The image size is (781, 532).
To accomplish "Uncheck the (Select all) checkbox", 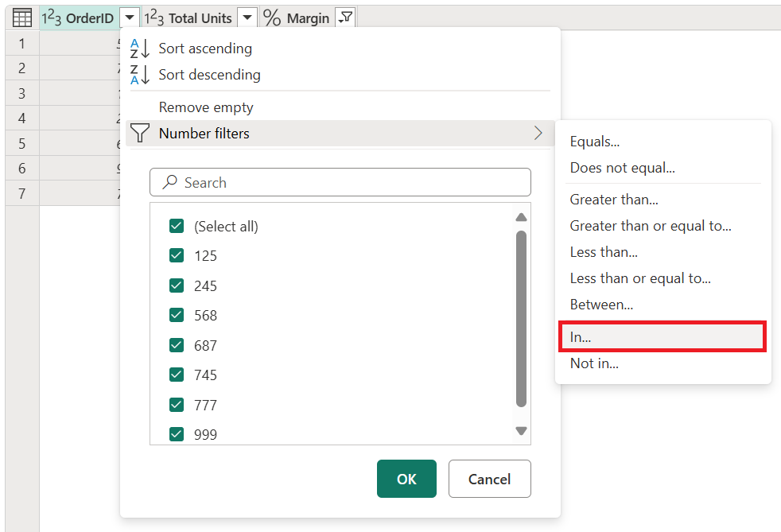I will click(177, 227).
